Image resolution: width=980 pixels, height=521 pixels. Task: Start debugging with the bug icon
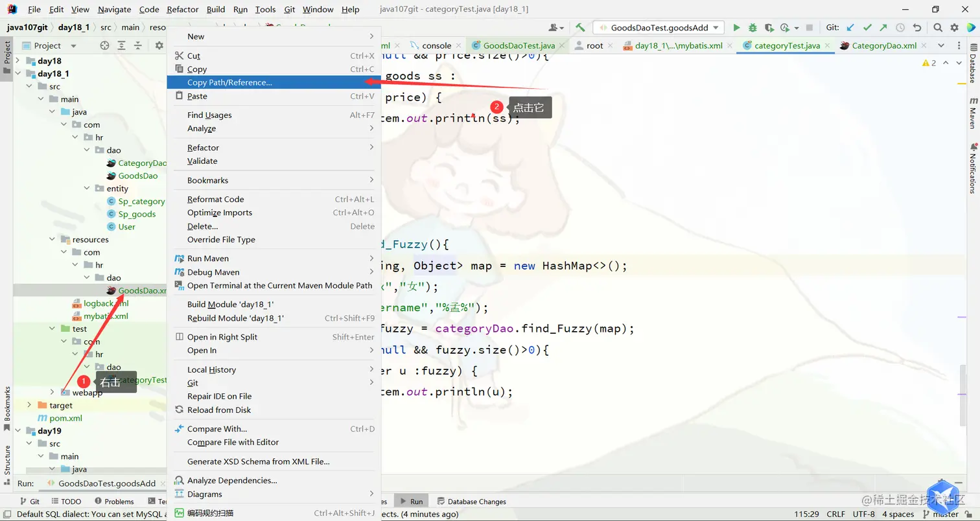[x=752, y=28]
